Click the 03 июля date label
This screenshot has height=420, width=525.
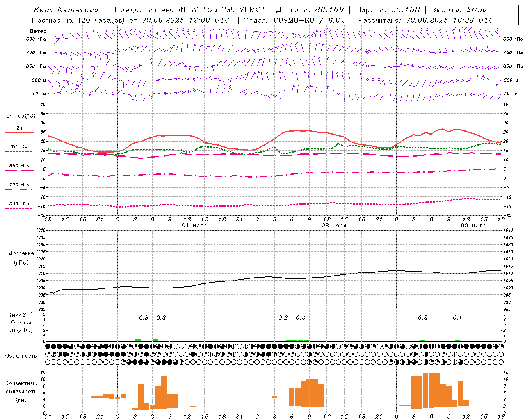tap(473, 226)
